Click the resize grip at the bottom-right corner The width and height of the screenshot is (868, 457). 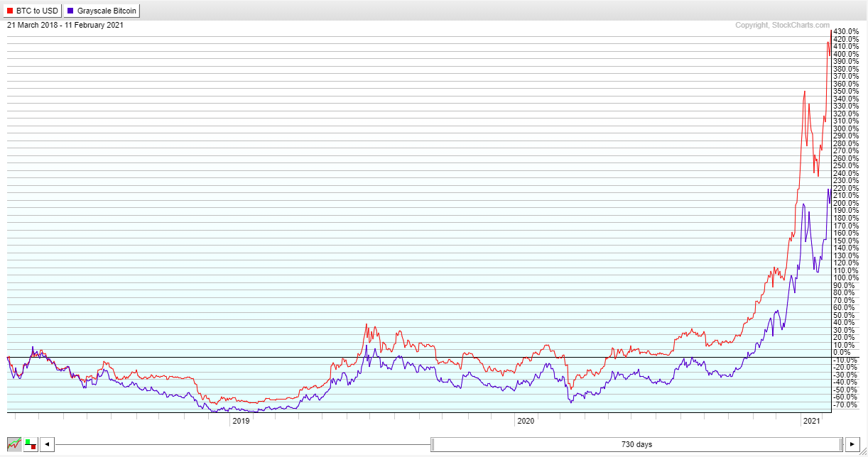[863, 452]
